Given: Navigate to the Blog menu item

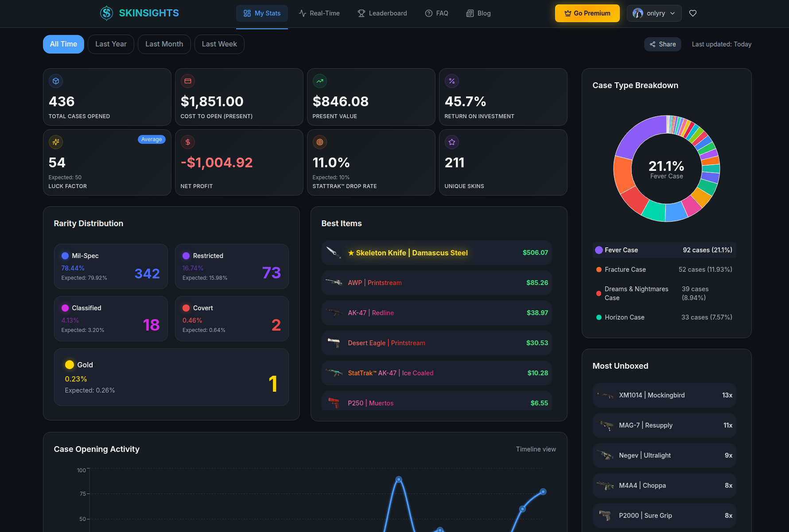Looking at the screenshot, I should click(x=478, y=13).
